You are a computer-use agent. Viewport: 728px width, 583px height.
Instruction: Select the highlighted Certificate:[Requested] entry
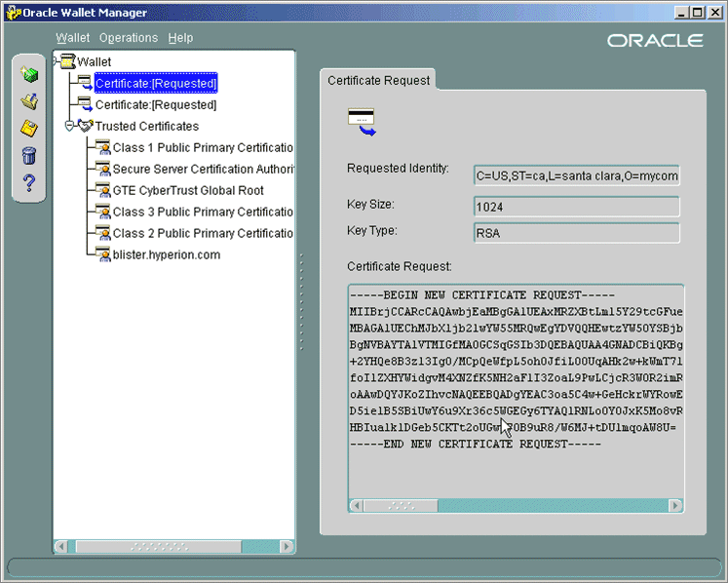tap(156, 83)
